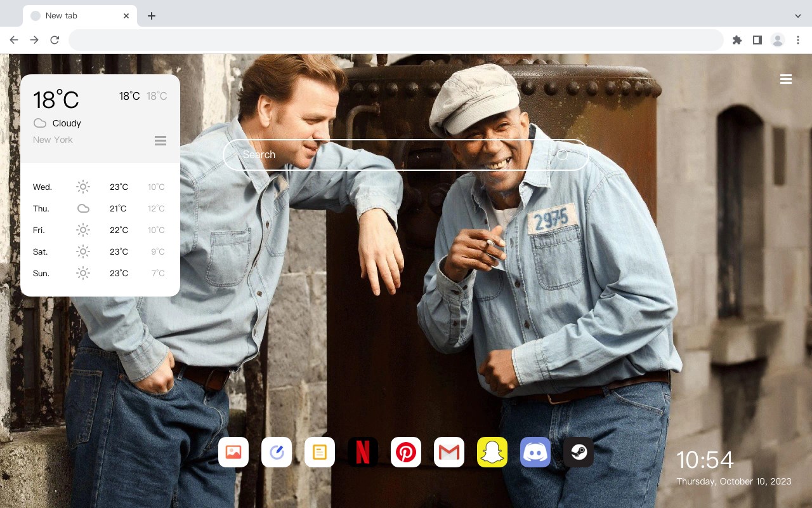Open the page hamburger menu at top right
The image size is (812, 508).
coord(786,79)
